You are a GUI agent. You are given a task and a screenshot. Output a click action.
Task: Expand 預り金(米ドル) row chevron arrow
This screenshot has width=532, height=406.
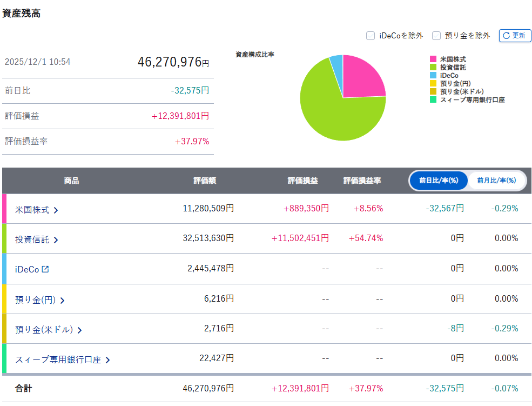point(79,330)
